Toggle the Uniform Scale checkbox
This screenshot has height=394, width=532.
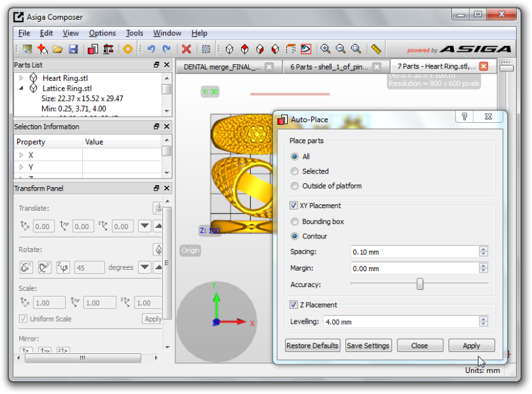tap(23, 319)
